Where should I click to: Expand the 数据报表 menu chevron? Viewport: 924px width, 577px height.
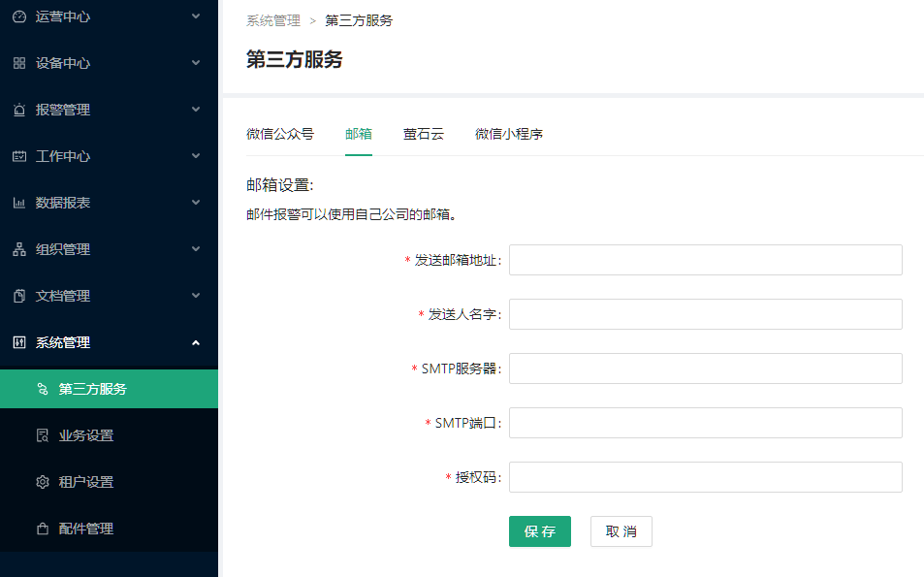pyautogui.click(x=196, y=203)
